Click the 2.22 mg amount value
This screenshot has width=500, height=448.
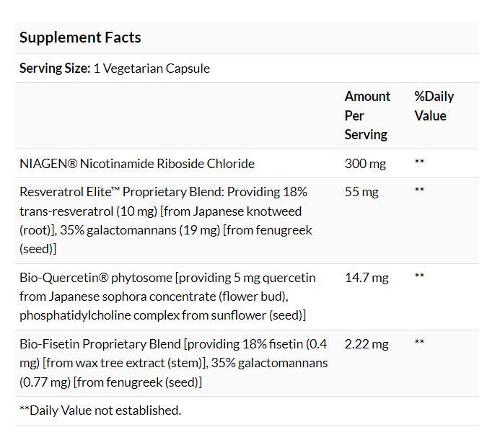367,344
